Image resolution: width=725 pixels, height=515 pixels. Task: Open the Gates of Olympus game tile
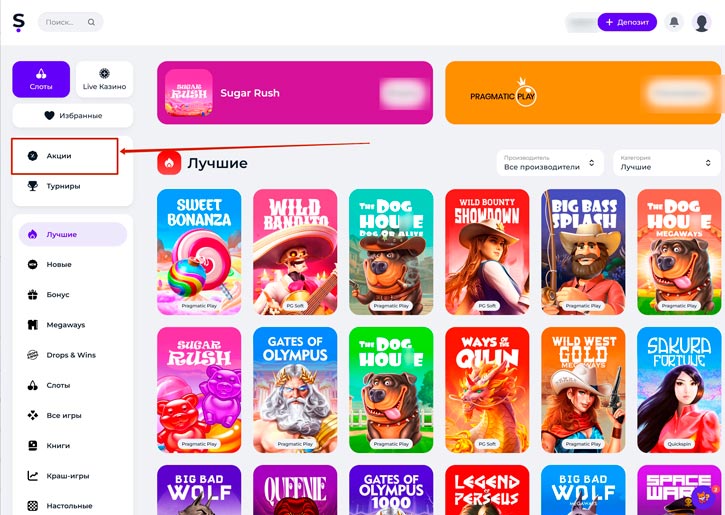click(295, 390)
